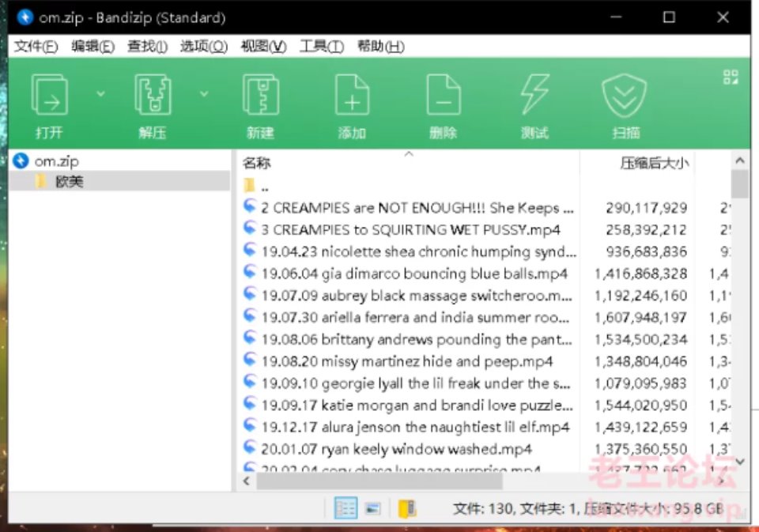Click the horizontal scroll left arrow
The image size is (759, 532).
tap(247, 481)
